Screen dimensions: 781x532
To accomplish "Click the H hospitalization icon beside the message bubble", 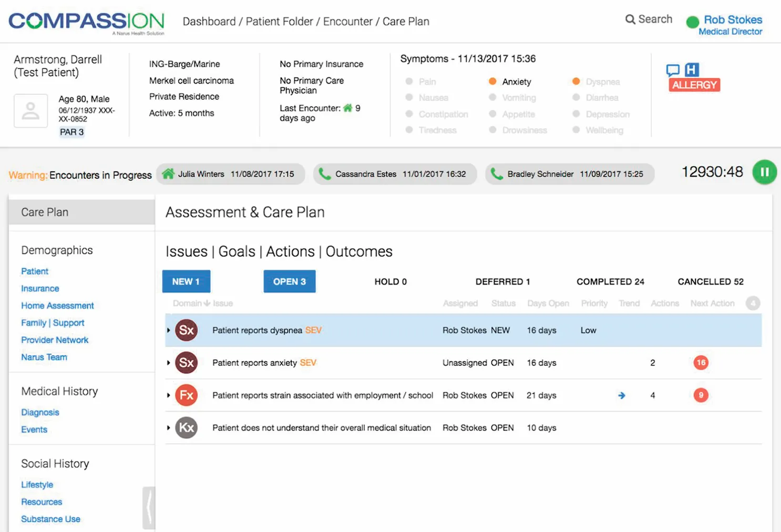I will click(691, 69).
